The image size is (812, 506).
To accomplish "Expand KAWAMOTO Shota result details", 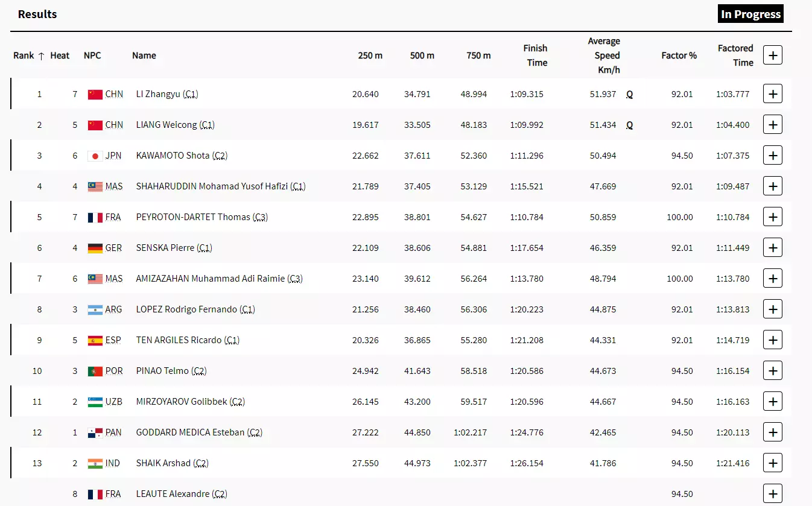I will tap(772, 156).
